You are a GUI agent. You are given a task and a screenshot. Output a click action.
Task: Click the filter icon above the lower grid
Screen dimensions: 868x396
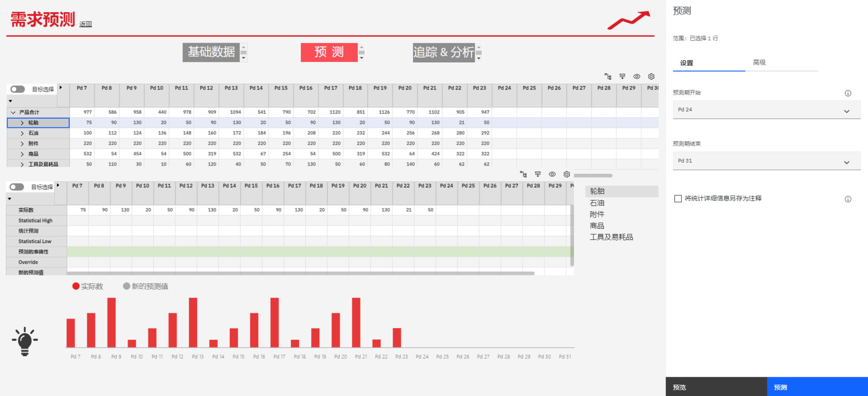[538, 174]
